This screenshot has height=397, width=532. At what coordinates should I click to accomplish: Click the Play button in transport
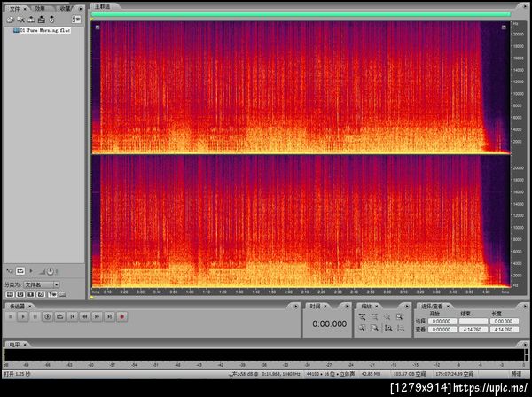click(23, 316)
